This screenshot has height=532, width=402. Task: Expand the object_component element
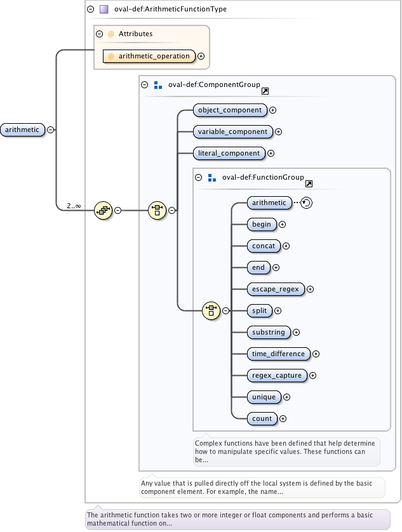tap(273, 110)
